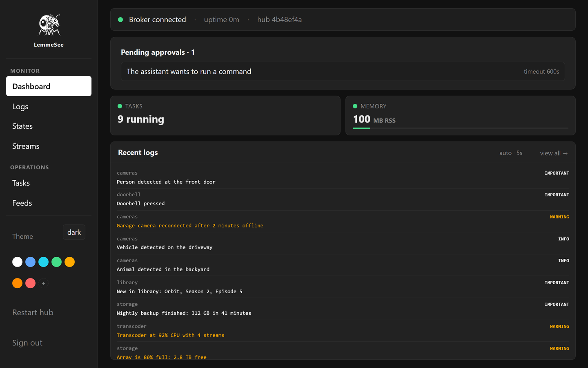
Task: Select 'Nightly backup finished' log entry
Action: [x=343, y=309]
